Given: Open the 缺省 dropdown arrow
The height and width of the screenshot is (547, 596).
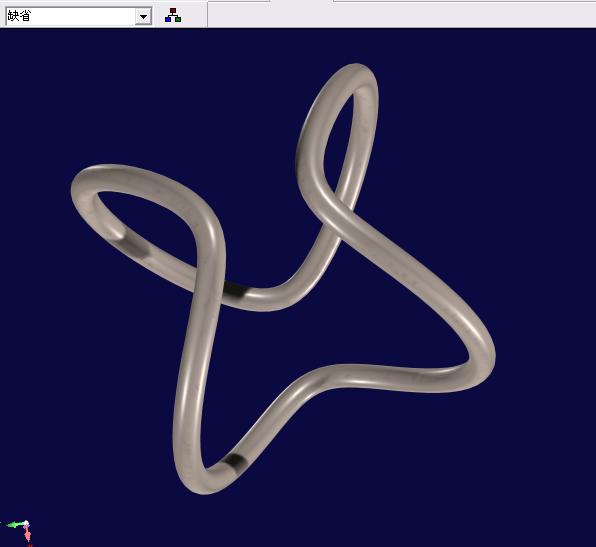Looking at the screenshot, I should [143, 17].
